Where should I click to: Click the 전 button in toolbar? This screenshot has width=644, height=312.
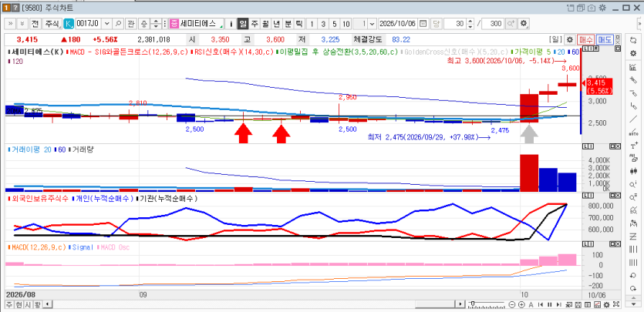tap(35, 24)
